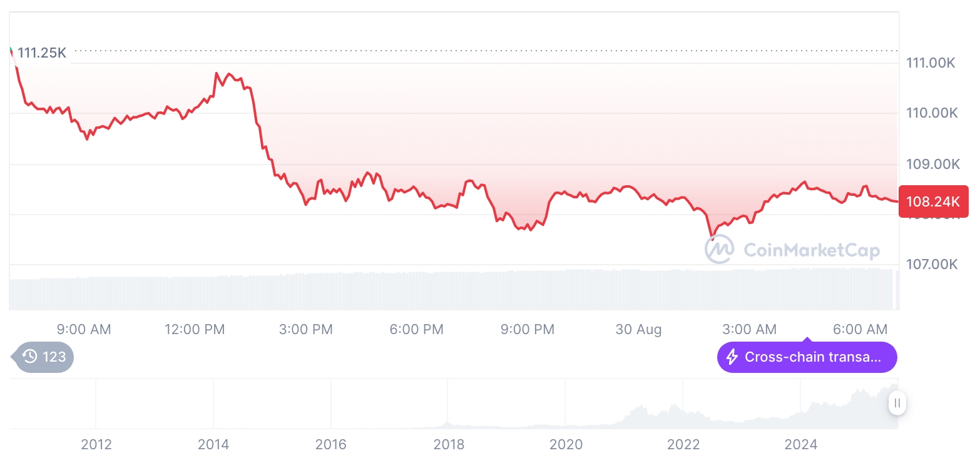Click the lightning bolt icon on purple pill
The image size is (980, 458).
pyautogui.click(x=732, y=357)
